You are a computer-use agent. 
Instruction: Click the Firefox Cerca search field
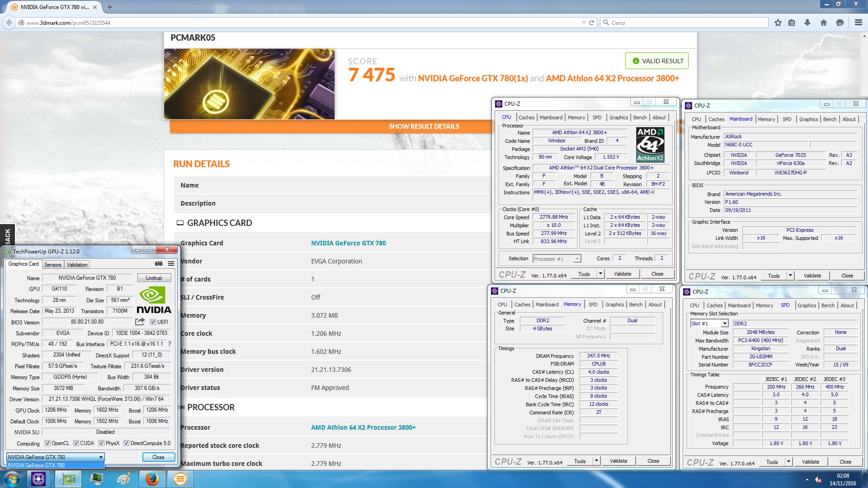point(684,23)
